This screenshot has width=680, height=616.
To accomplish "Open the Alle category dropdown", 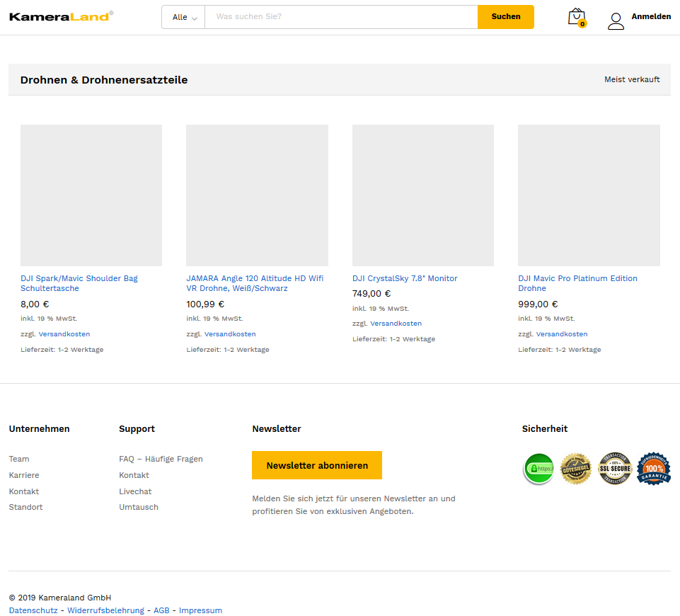I will coord(183,18).
